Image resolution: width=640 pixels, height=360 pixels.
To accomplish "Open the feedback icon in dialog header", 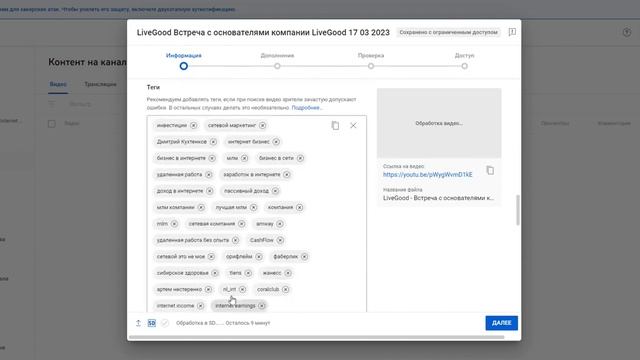I will tap(512, 32).
